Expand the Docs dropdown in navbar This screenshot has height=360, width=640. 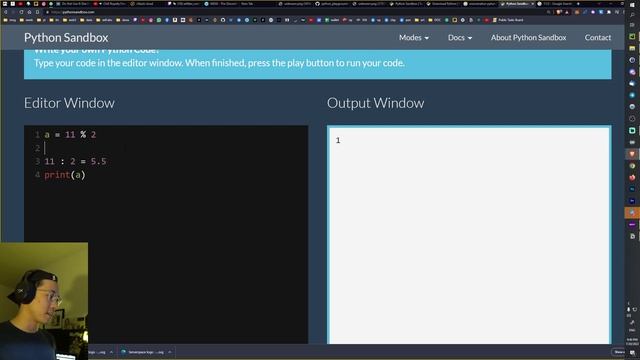(x=460, y=38)
